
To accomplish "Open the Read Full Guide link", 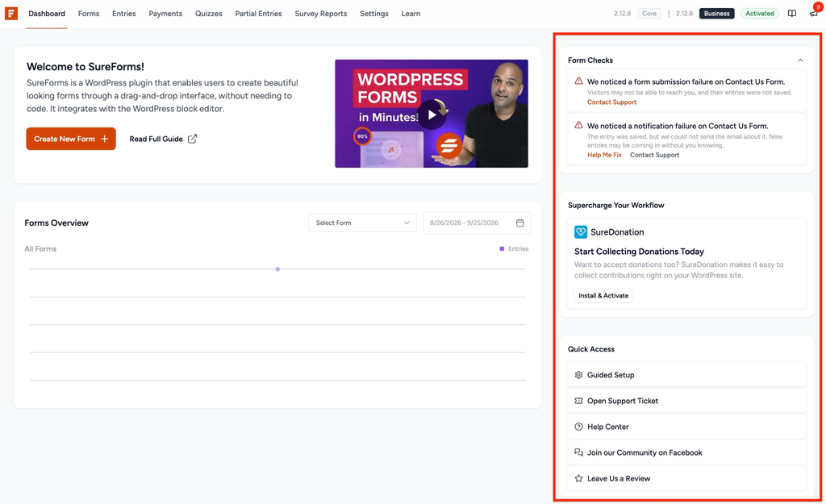I will pos(163,139).
